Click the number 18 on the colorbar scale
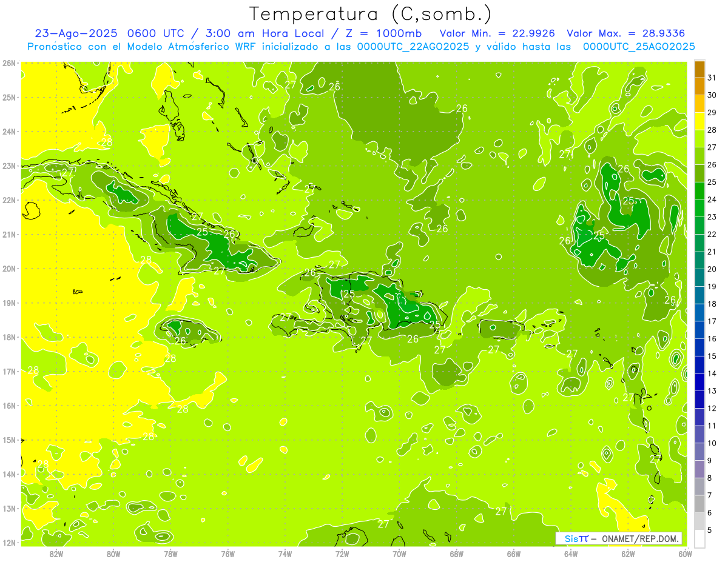This screenshot has width=728, height=562. point(712,304)
